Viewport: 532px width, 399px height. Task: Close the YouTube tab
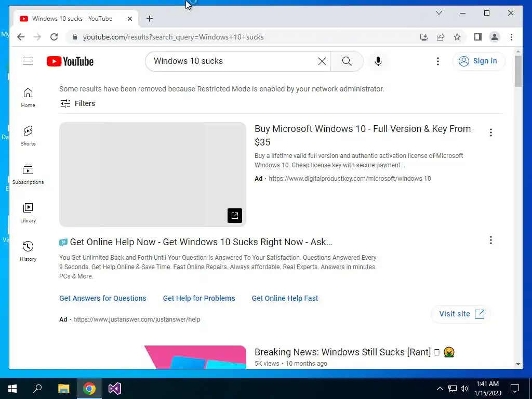129,19
